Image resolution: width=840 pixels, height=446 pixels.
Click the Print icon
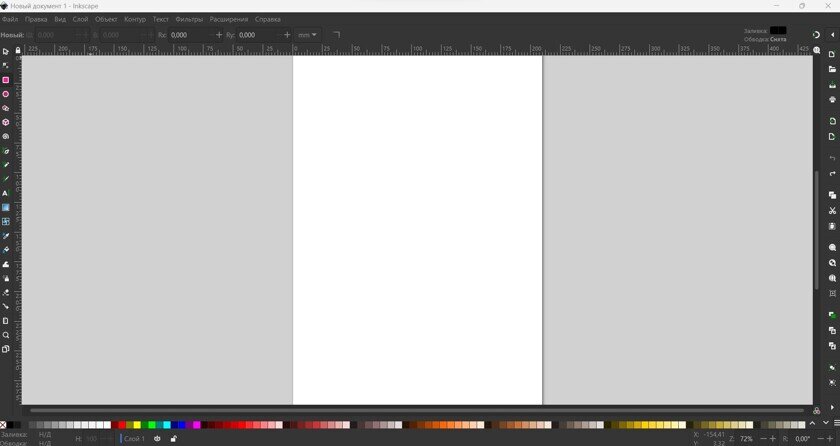(x=832, y=100)
